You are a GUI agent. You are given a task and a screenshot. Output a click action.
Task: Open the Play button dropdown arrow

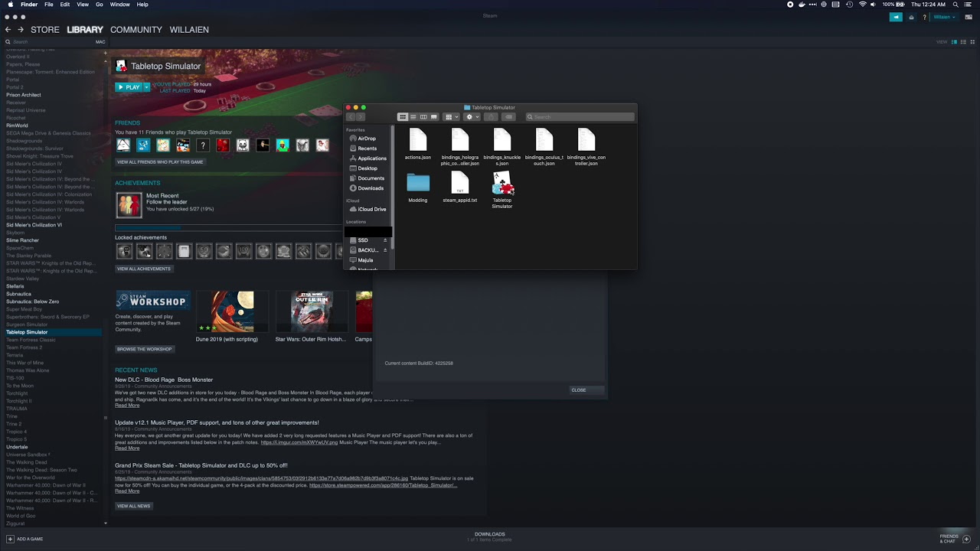tap(146, 87)
